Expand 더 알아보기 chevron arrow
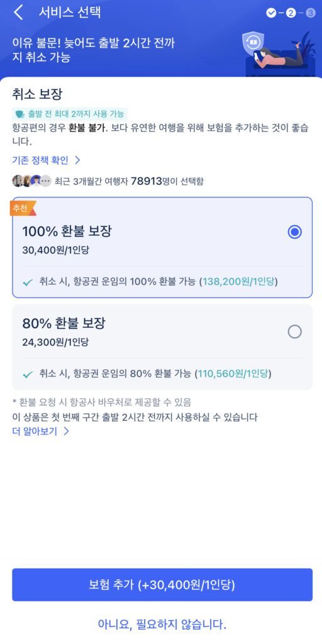Image resolution: width=322 pixels, height=644 pixels. pos(66,431)
